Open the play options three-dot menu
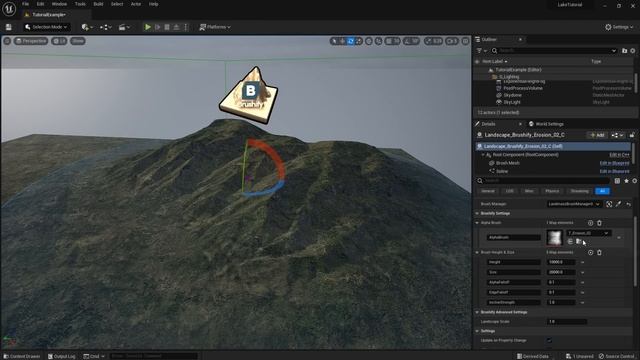The width and height of the screenshot is (640, 360). coord(186,27)
